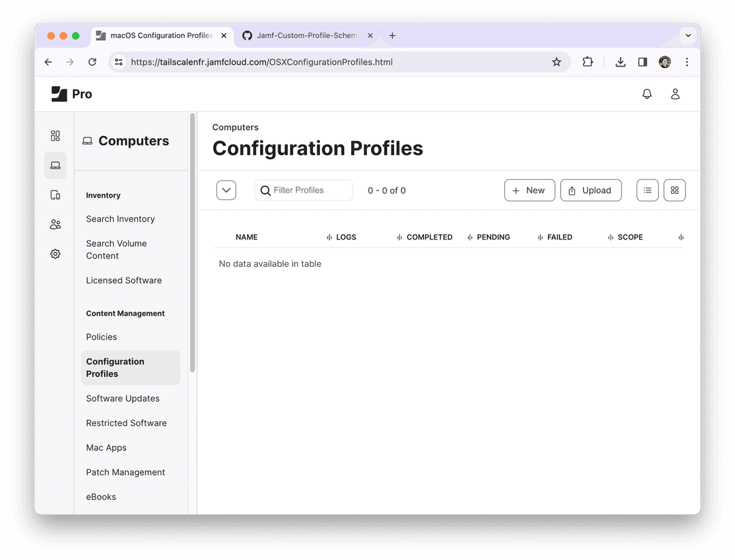Image resolution: width=735 pixels, height=560 pixels.
Task: Switch to the Jamf-Custom-Profile-Schema tab
Action: 306,35
